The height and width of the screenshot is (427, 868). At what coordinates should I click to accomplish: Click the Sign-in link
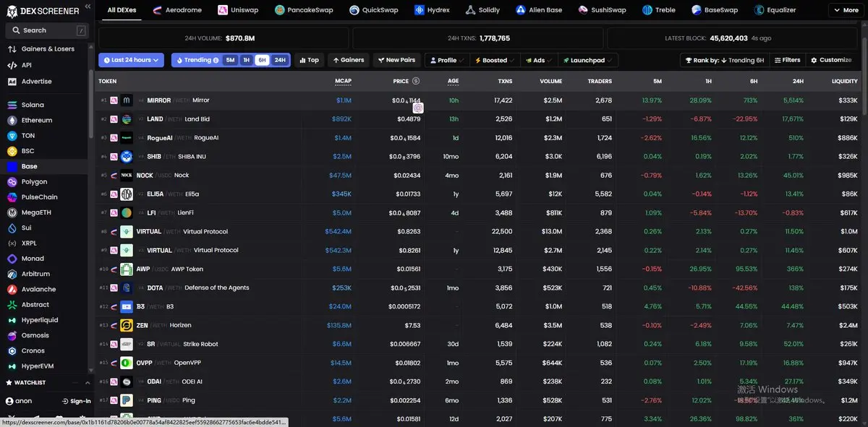[77, 401]
